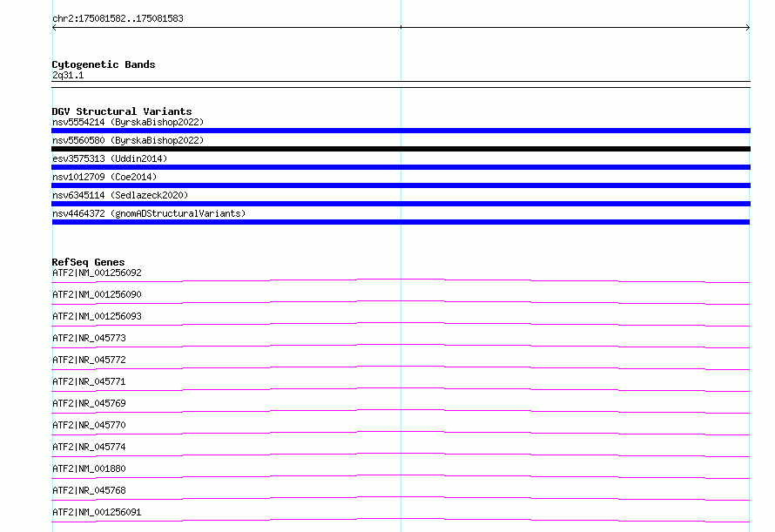This screenshot has width=775, height=532.
Task: Open transcript ATF2|NR_045774
Action: [89, 447]
